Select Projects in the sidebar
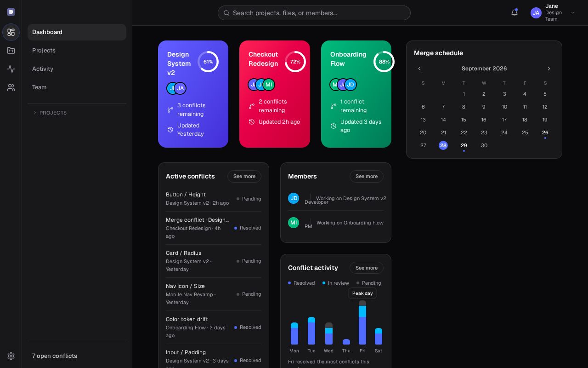The height and width of the screenshot is (368, 588). coord(77,51)
